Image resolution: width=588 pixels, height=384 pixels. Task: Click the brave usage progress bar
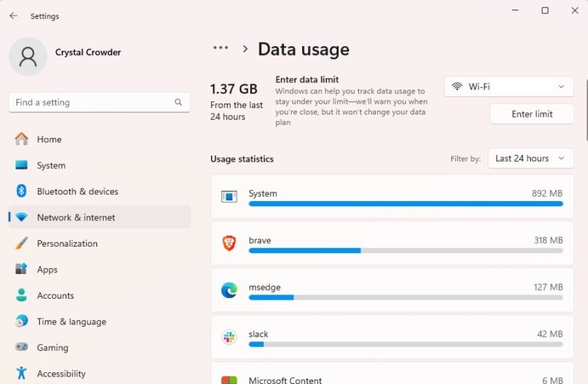[x=406, y=250]
